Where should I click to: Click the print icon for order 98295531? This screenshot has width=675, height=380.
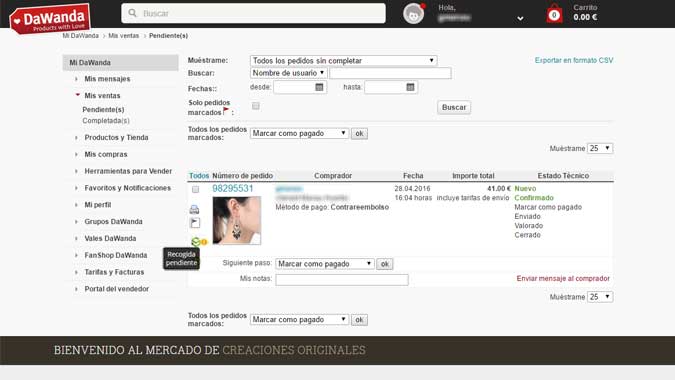[194, 209]
